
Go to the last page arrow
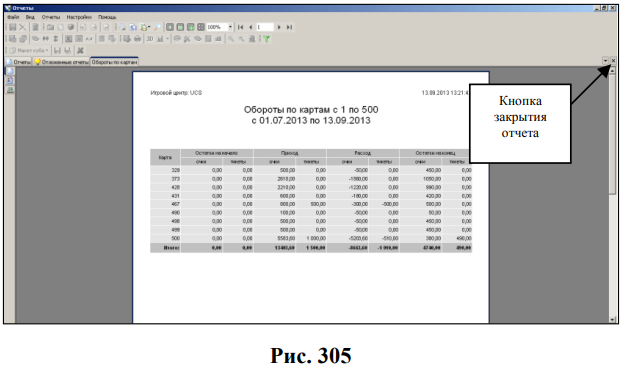(x=289, y=27)
